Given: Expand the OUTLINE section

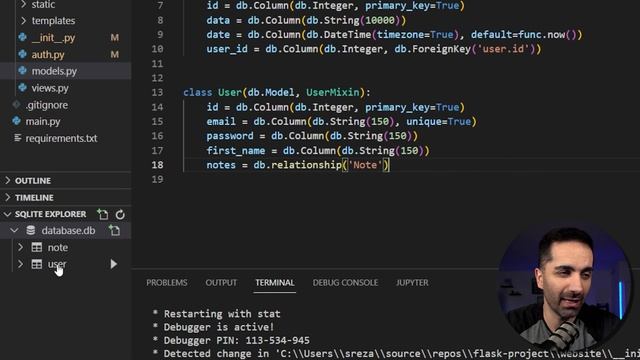Looking at the screenshot, I should pos(33,180).
